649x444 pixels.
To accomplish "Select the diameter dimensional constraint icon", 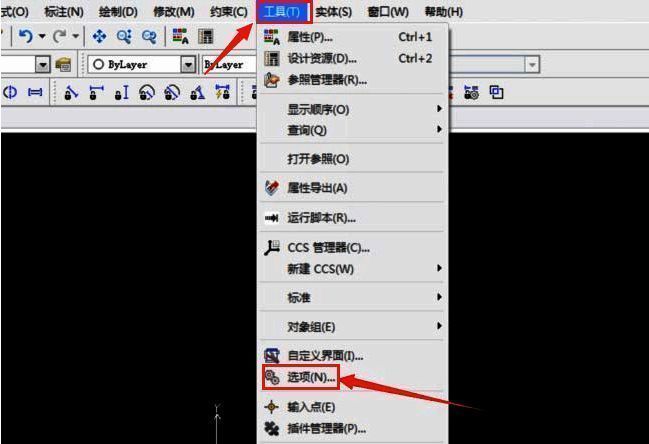I will pyautogui.click(x=172, y=92).
